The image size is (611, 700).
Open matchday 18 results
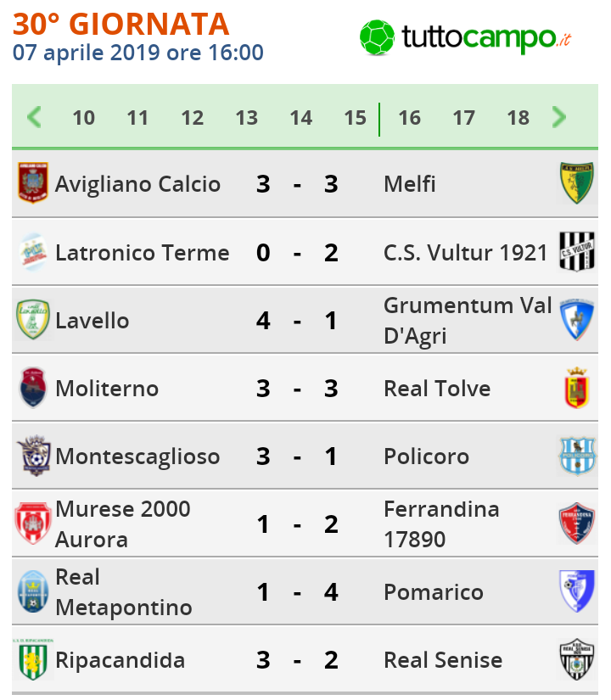[518, 118]
